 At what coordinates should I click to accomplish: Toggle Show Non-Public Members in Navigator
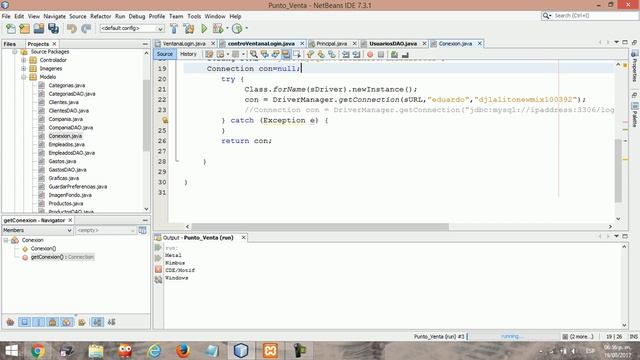click(53, 322)
